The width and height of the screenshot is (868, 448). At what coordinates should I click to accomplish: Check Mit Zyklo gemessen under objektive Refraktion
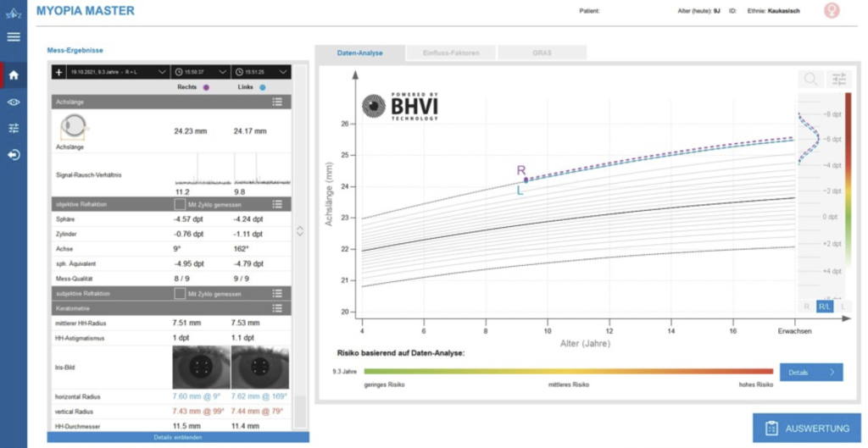coord(180,204)
